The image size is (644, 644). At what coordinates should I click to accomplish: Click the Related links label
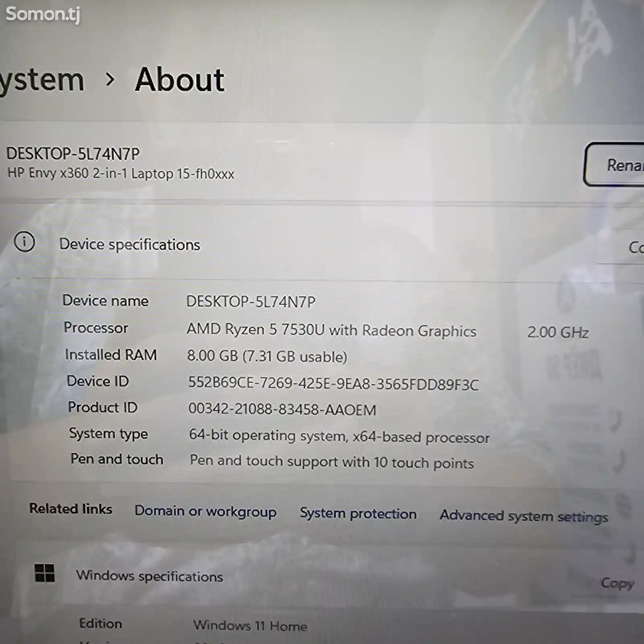point(71,509)
